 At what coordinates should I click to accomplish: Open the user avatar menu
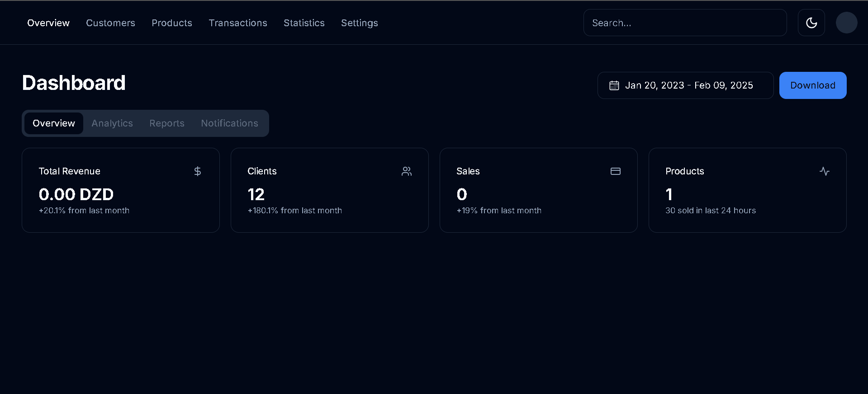(x=846, y=23)
